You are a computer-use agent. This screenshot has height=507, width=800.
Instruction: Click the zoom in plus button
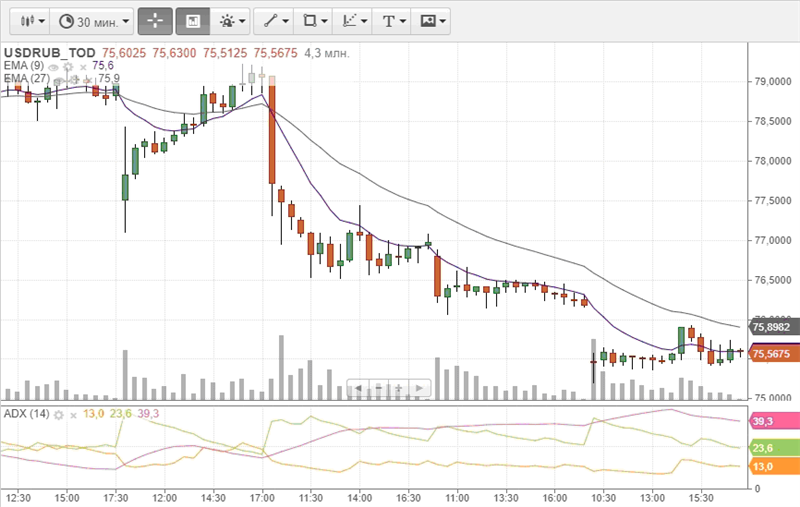[399, 389]
